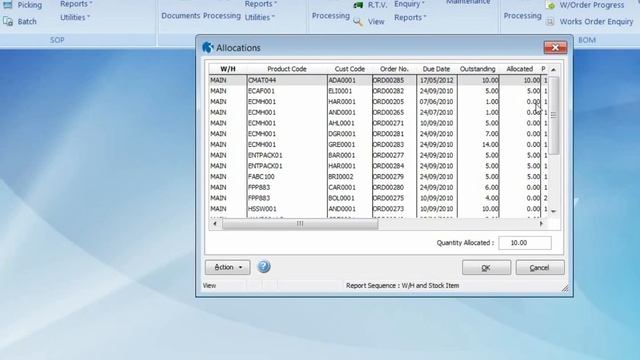Expand Enquiry dropdown next to R.T.V.
Viewport: 640px width, 360px height.
409,4
